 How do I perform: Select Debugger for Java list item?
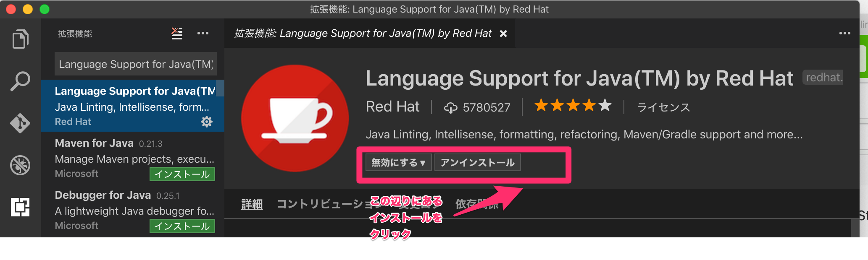(133, 210)
